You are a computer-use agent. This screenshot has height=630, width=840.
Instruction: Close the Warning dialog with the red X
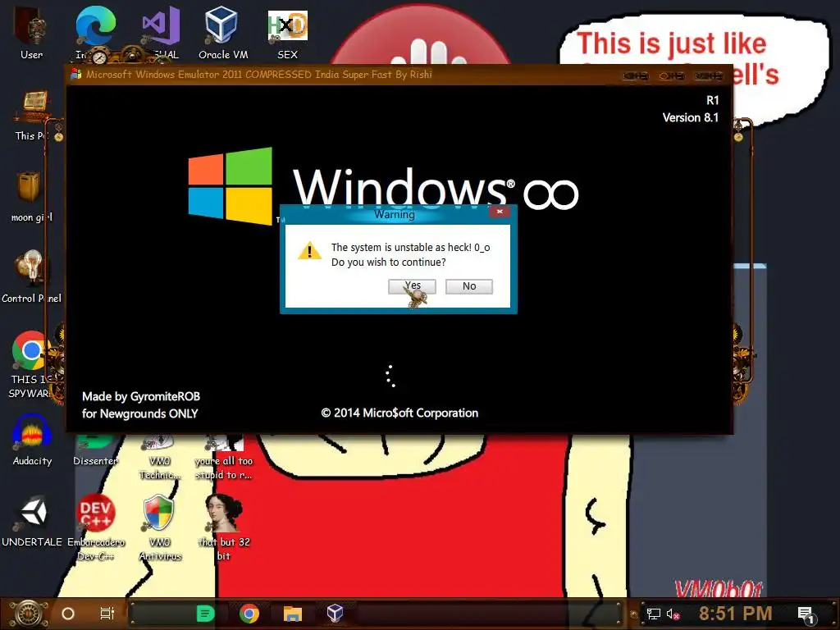point(500,212)
